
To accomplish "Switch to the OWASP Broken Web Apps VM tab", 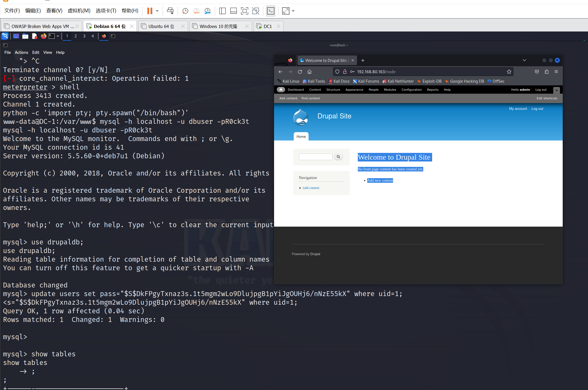I will [x=42, y=26].
